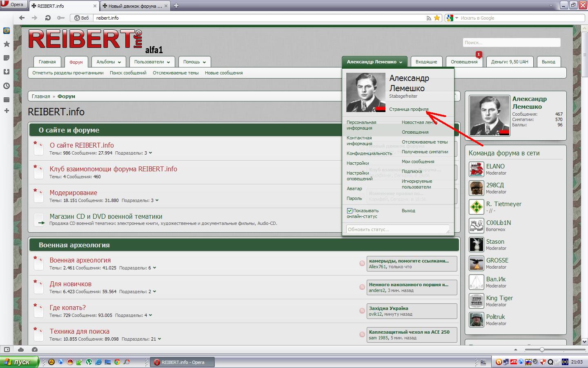Viewport: 588px width, 368px height.
Task: Bookmark page with the yellow star icon
Action: [x=437, y=18]
